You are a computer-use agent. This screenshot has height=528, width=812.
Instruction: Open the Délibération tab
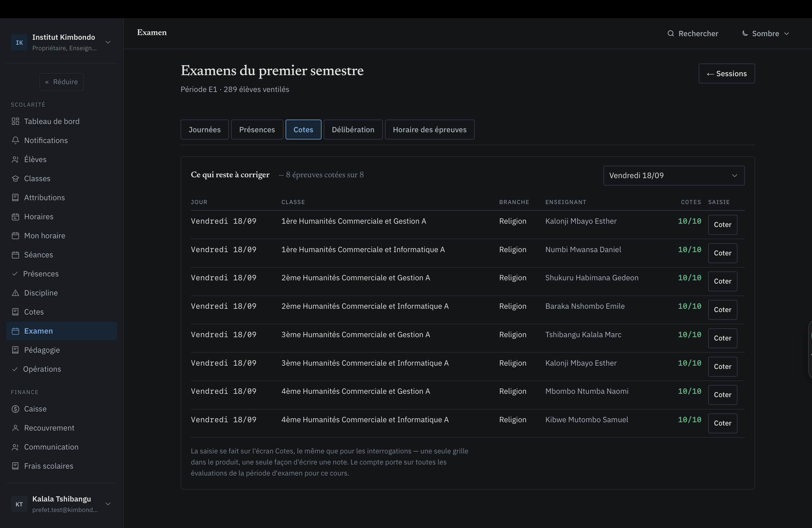click(x=353, y=130)
